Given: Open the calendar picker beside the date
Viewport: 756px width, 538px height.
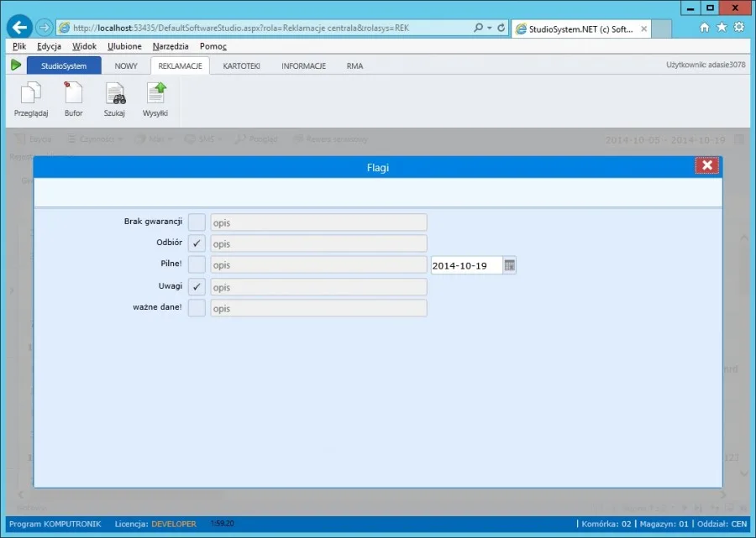Looking at the screenshot, I should [x=510, y=265].
